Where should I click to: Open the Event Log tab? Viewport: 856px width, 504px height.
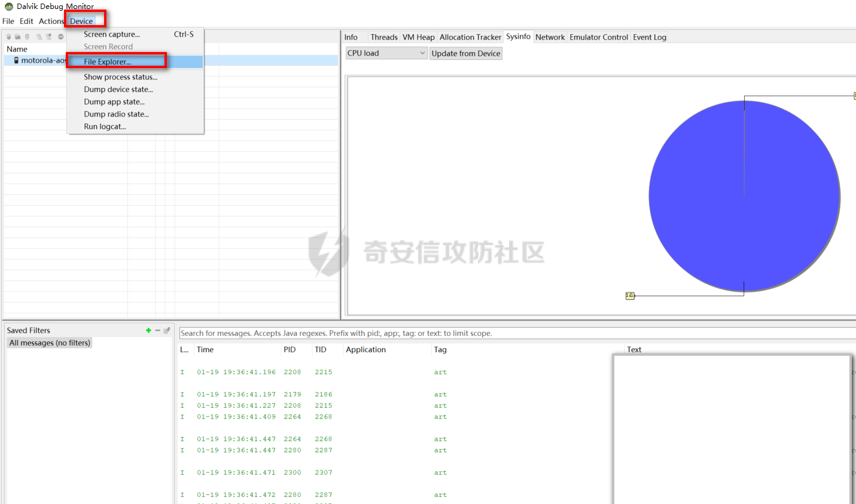650,37
